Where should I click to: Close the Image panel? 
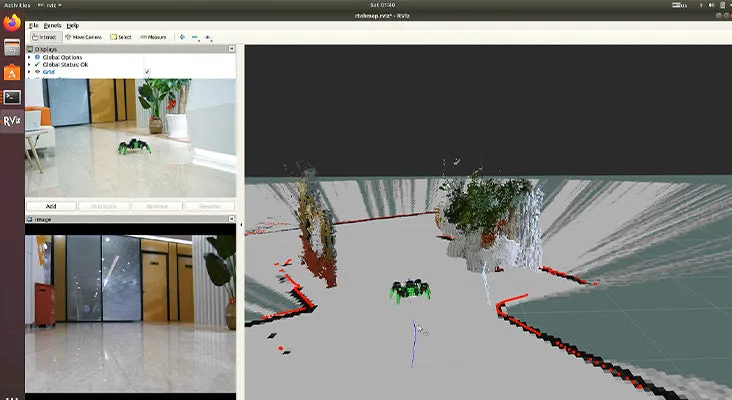pos(232,218)
